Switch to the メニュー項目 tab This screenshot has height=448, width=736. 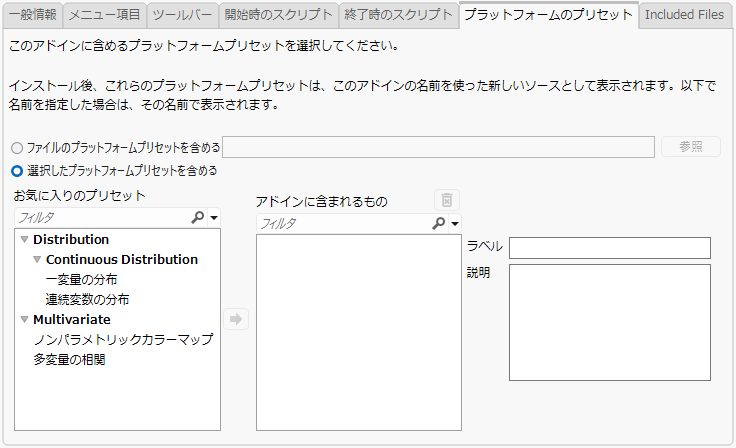[105, 15]
